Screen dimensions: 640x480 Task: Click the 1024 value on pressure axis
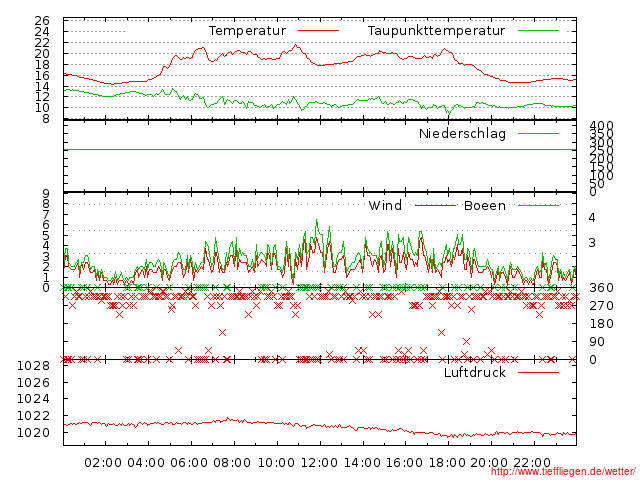pos(33,398)
